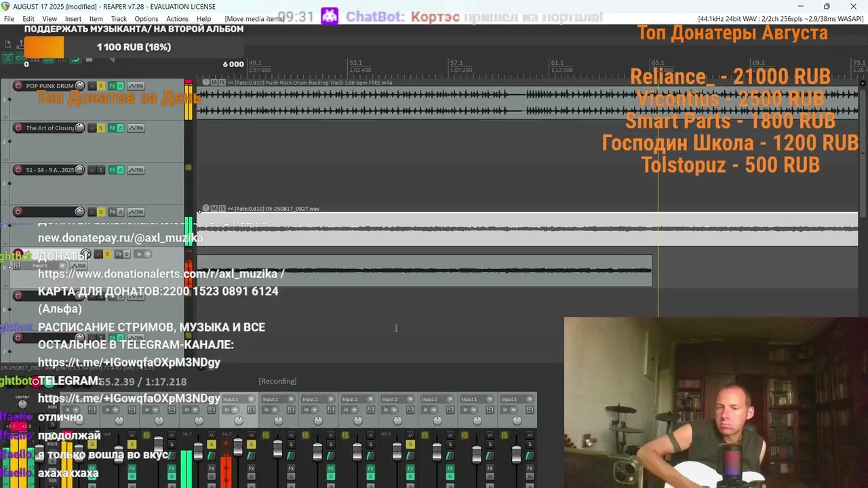Image resolution: width=868 pixels, height=488 pixels.
Task: Mute The Art of Closing track
Action: 92,128
